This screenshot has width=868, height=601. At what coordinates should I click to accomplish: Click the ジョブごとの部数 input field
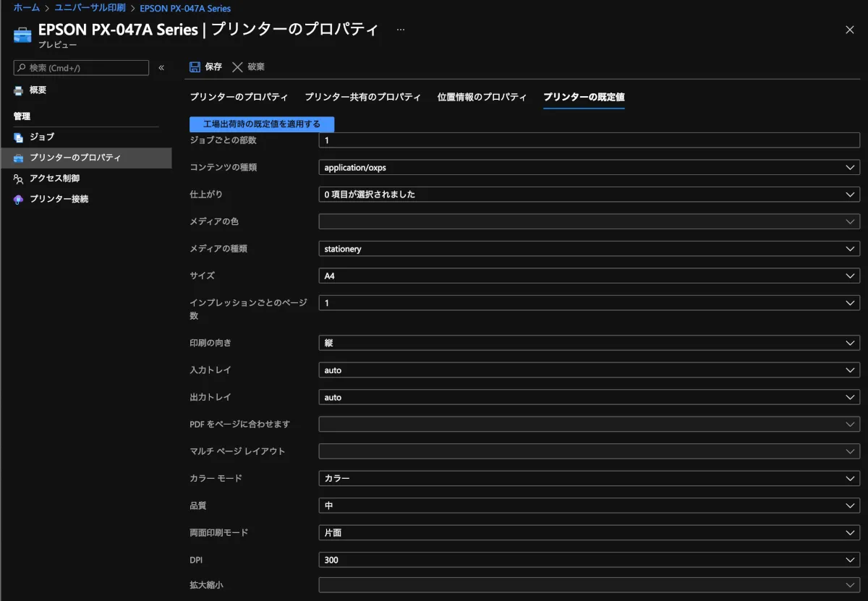[x=589, y=140]
